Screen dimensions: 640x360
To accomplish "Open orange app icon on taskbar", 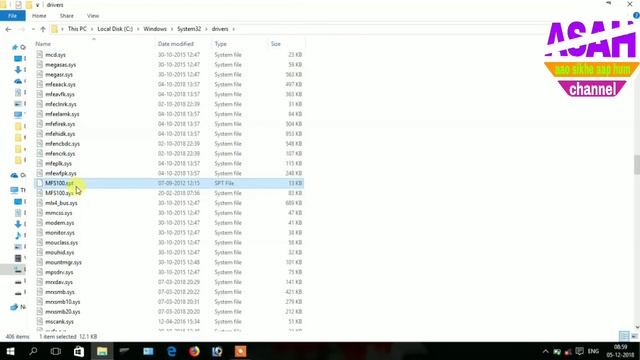I will [240, 351].
